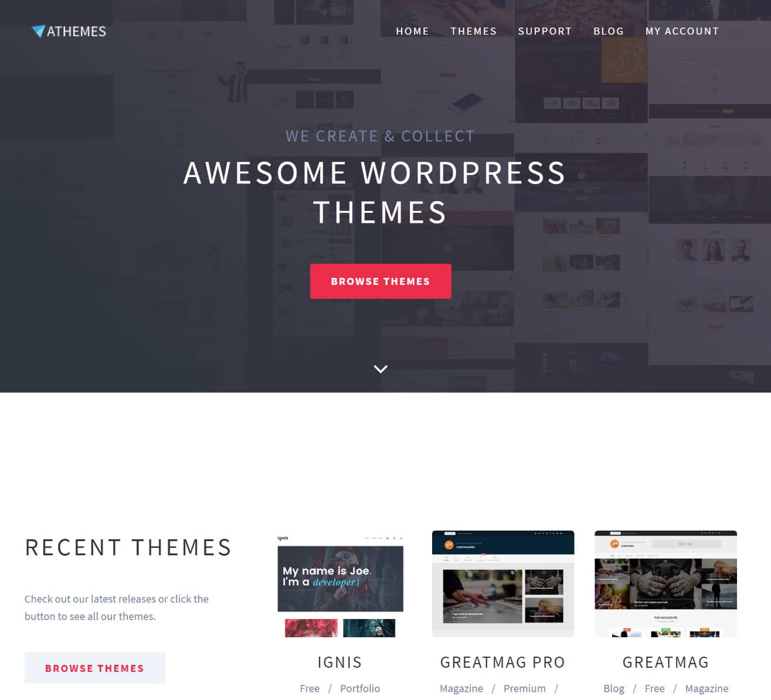The height and width of the screenshot is (700, 771).
Task: Click the aThemes logo icon
Action: [39, 31]
